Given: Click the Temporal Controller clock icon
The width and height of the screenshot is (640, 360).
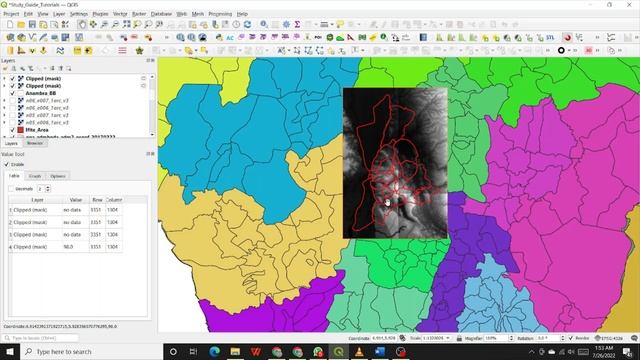Looking at the screenshot, I should coord(236,24).
